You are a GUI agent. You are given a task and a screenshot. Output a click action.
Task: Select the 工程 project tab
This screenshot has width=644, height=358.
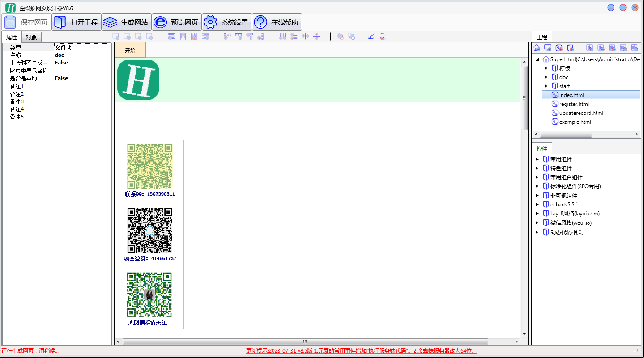click(x=542, y=37)
